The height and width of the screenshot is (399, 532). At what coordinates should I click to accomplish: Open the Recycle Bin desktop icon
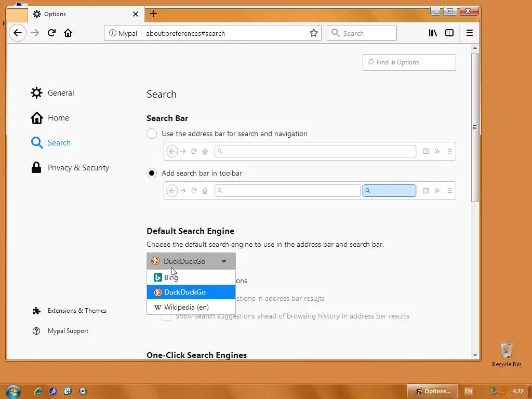coord(507,354)
